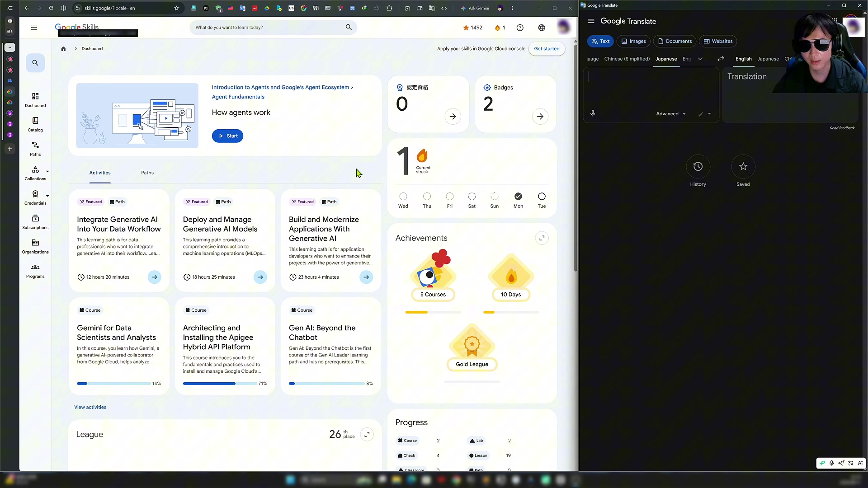The image size is (868, 488).
Task: Swap languages in Google Translate
Action: 721,59
